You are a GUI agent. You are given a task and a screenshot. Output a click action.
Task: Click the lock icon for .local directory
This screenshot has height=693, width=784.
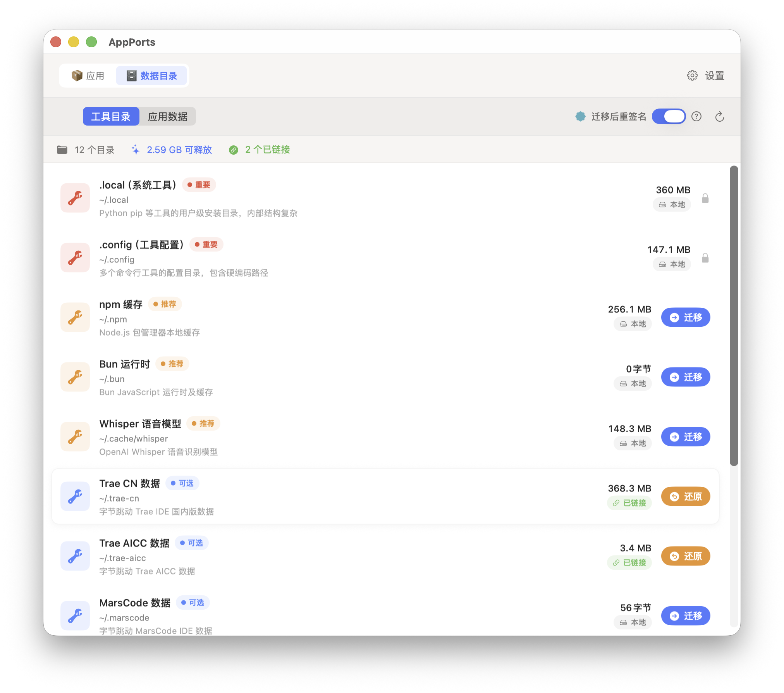[705, 198]
